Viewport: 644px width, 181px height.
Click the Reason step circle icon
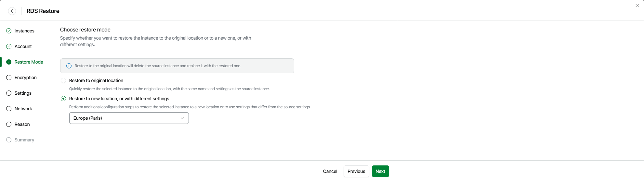(x=9, y=124)
